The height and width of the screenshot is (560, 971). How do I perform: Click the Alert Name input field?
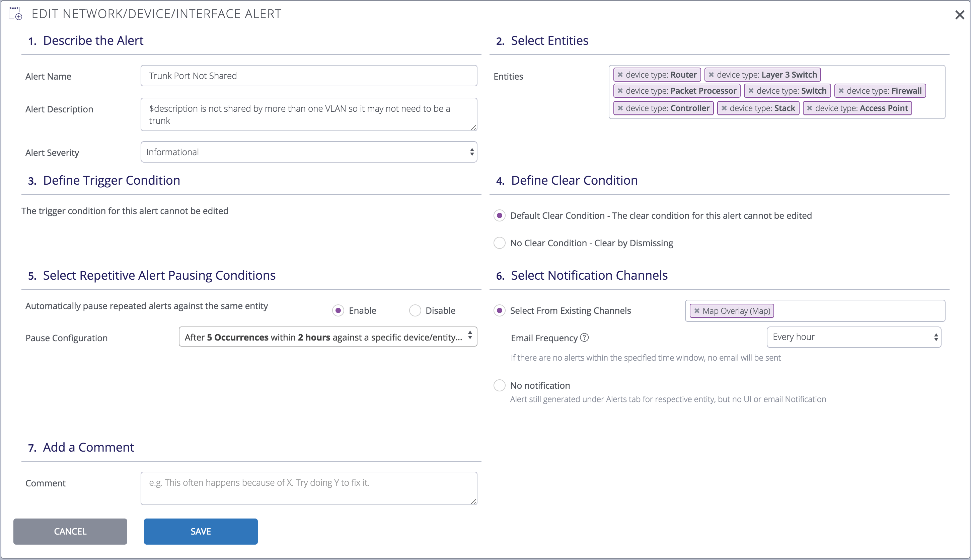pyautogui.click(x=309, y=76)
